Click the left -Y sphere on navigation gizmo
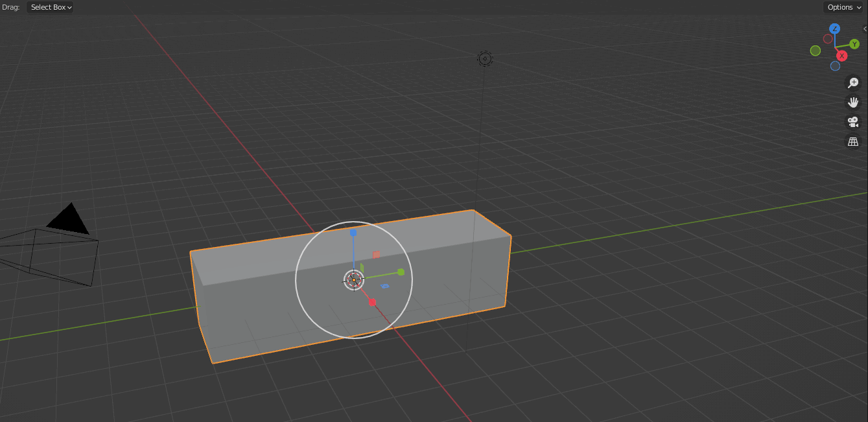The image size is (868, 422). coord(815,51)
